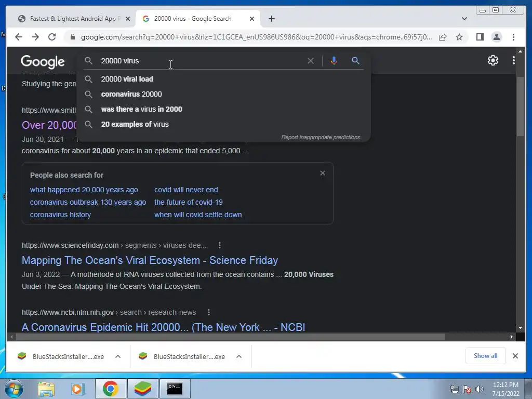The width and height of the screenshot is (532, 399).
Task: Open the coronavirus history link
Action: tap(60, 215)
